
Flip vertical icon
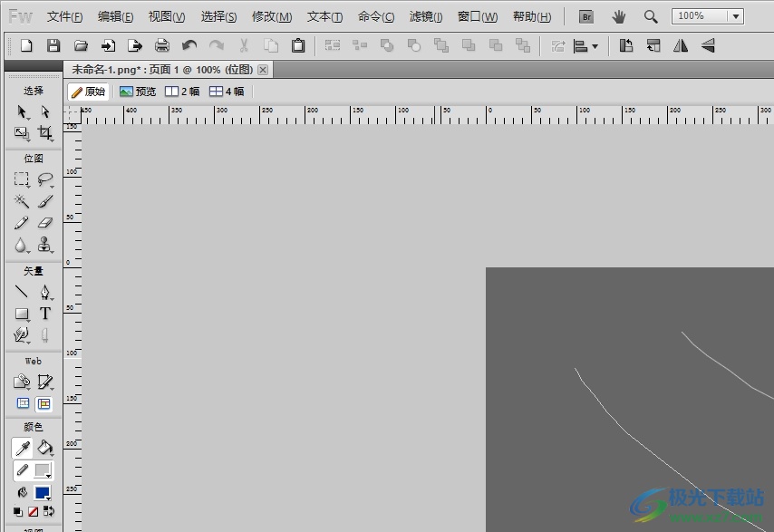tap(708, 46)
